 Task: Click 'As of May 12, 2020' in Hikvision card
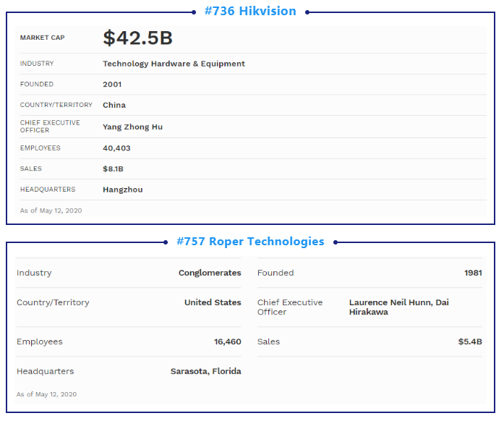coord(51,210)
